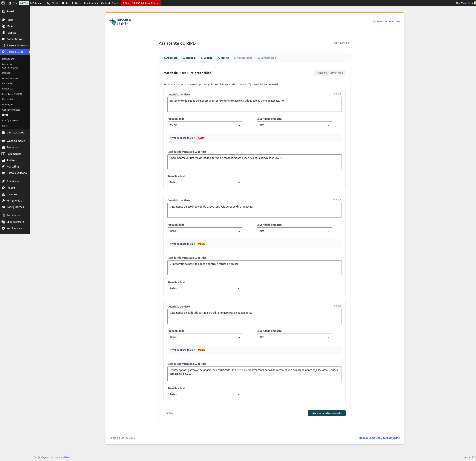Open Painel dashboard icon in sidebar

[3, 11]
